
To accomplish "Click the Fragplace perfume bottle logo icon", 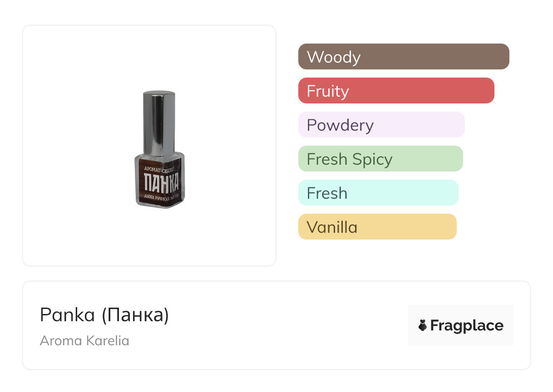I will (423, 326).
